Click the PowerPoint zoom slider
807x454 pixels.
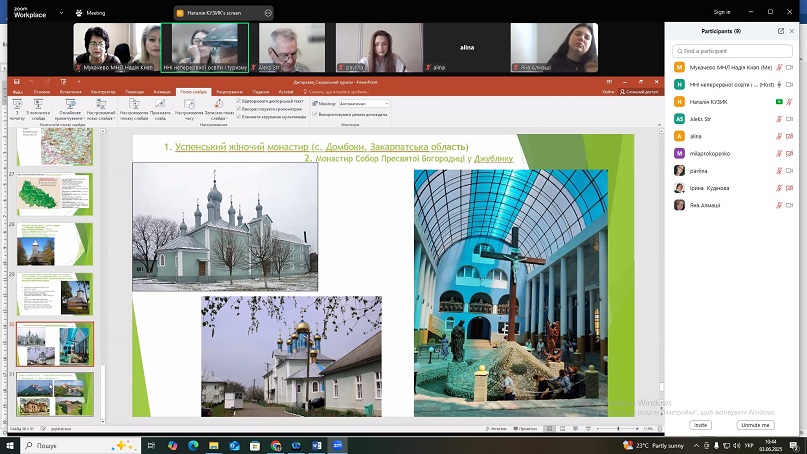618,428
